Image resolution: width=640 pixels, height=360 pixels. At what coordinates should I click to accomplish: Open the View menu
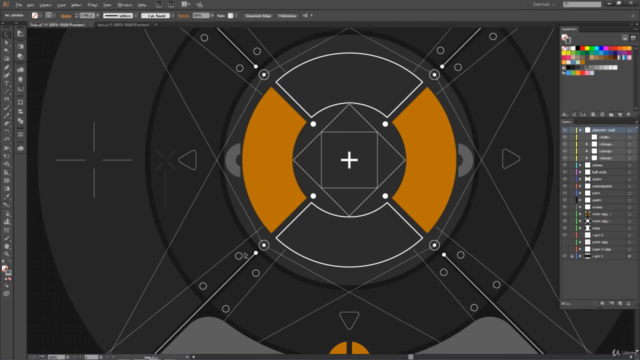(x=107, y=5)
